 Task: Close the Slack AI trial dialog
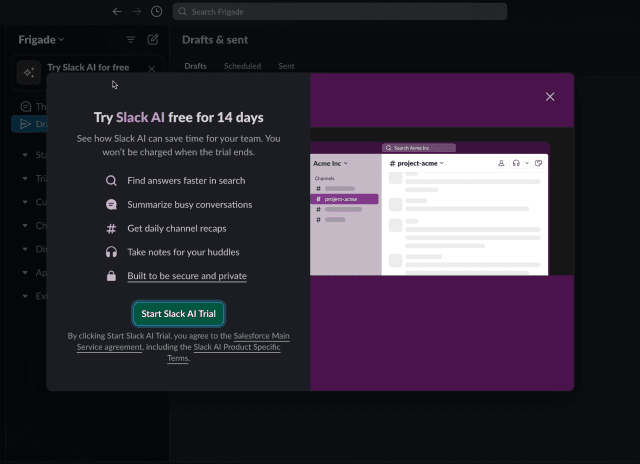pyautogui.click(x=550, y=97)
